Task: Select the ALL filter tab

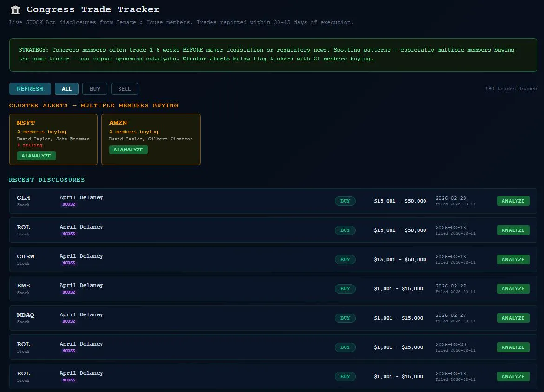Action: tap(66, 89)
